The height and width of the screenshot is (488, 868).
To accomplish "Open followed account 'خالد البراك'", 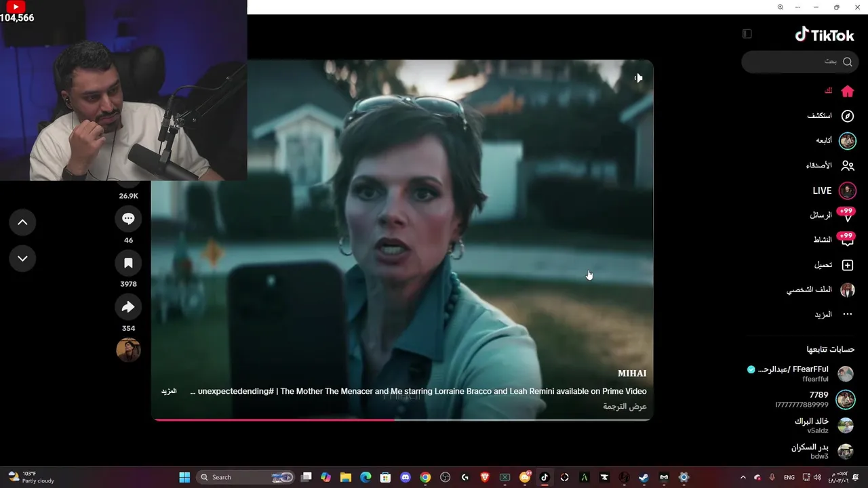I will click(824, 426).
